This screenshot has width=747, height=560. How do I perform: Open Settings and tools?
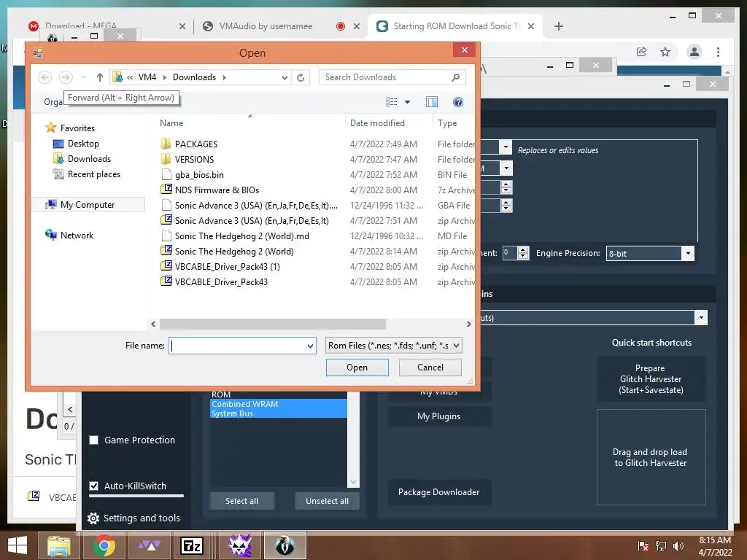coord(134,518)
